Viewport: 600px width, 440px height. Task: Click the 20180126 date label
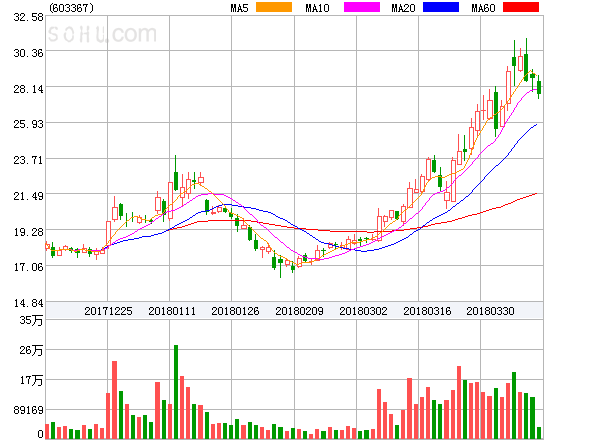coord(235,311)
